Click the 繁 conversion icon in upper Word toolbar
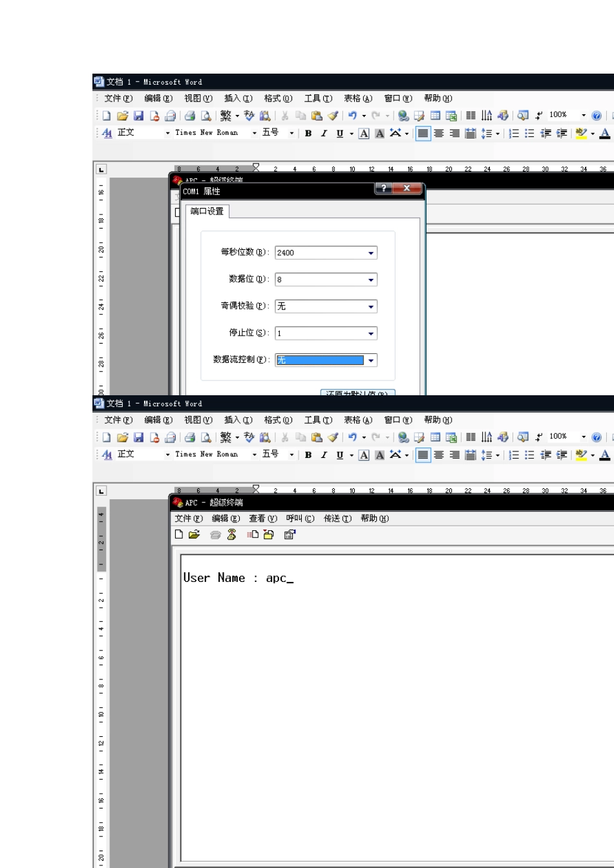The width and height of the screenshot is (614, 868). click(x=226, y=116)
